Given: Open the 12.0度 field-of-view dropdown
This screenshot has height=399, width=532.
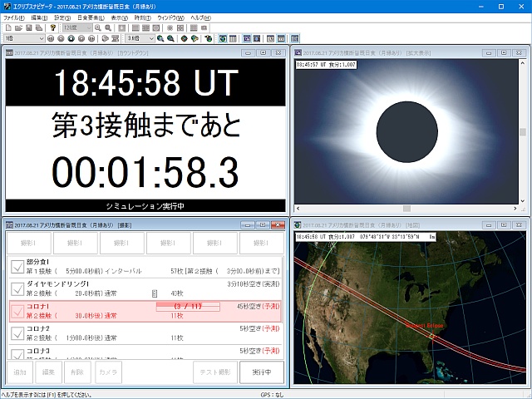Looking at the screenshot, I should 87,27.
